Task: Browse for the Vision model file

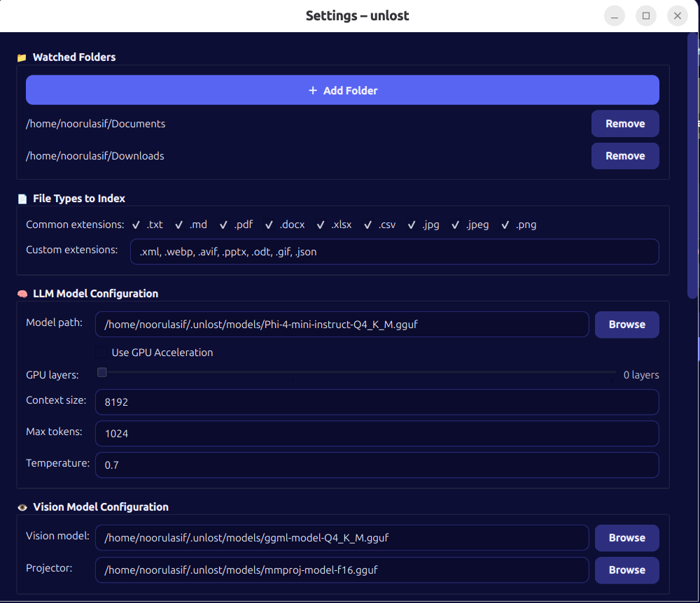Action: tap(626, 538)
